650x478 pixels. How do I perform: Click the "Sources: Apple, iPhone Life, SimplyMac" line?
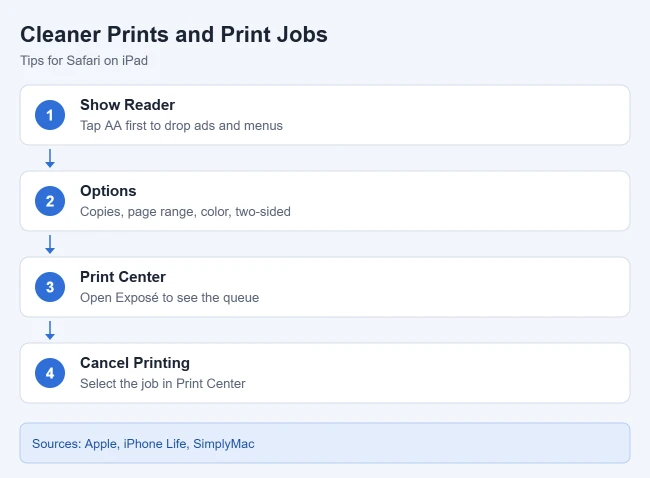(x=143, y=444)
